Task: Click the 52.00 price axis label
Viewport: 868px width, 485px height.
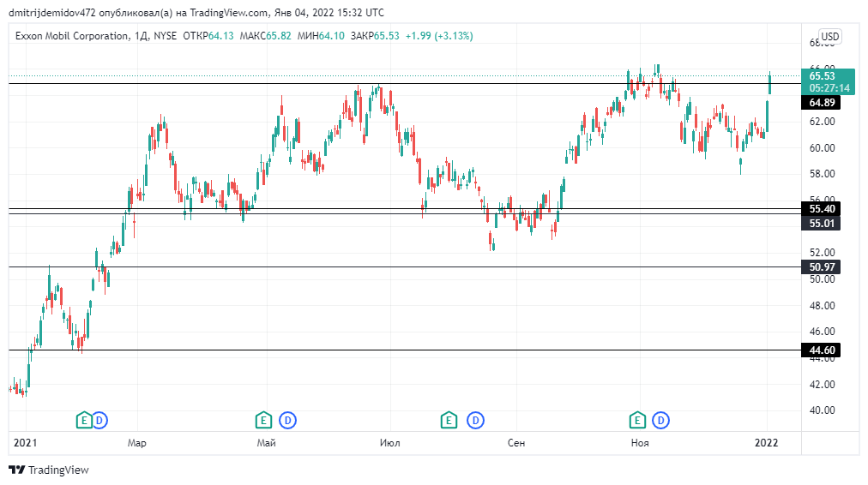Action: point(822,252)
